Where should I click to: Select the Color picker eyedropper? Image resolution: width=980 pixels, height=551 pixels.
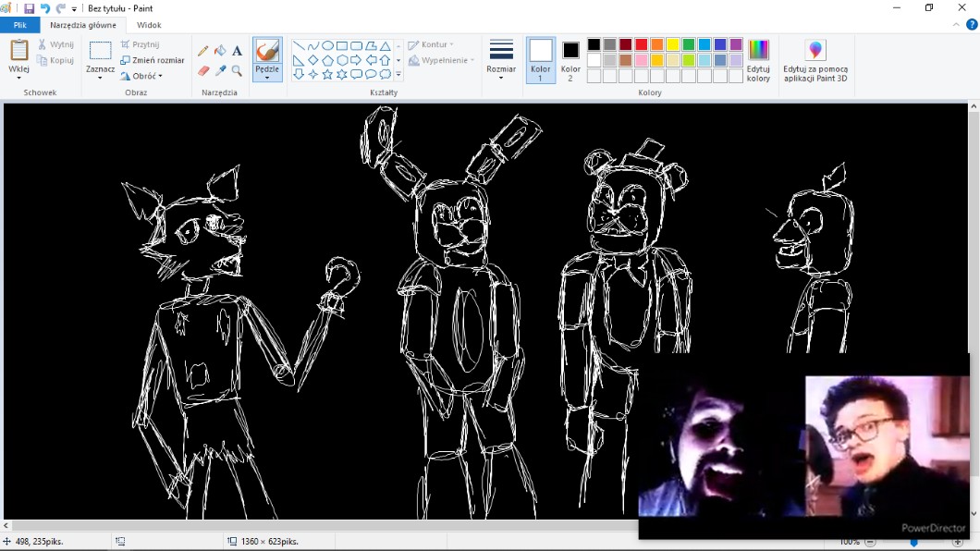click(x=220, y=70)
